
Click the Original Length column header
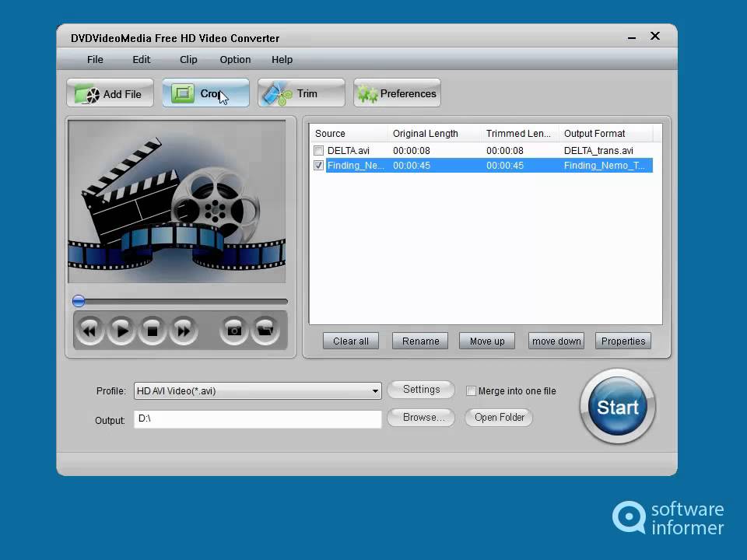[x=435, y=133]
